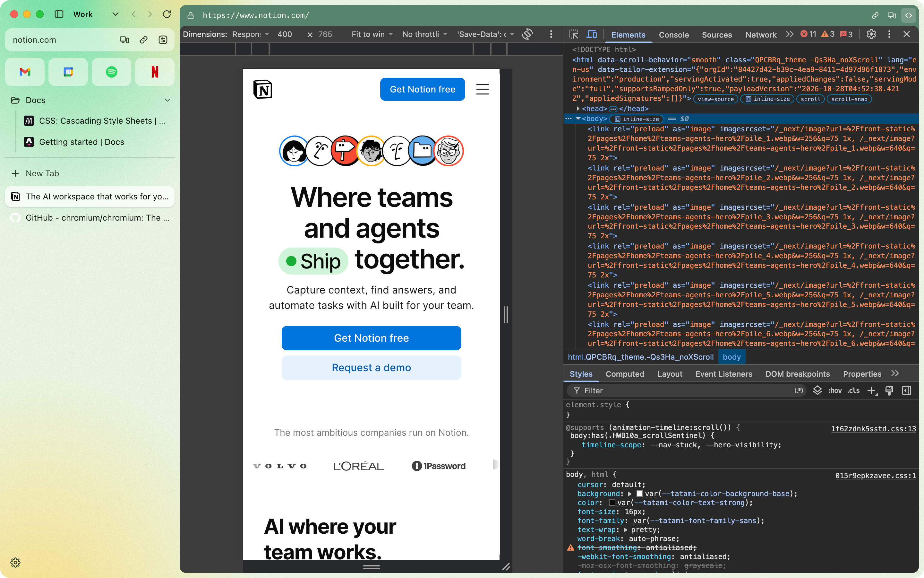Open 1t62zdnk5sstd.css:13 source link
The width and height of the screenshot is (924, 578).
874,429
